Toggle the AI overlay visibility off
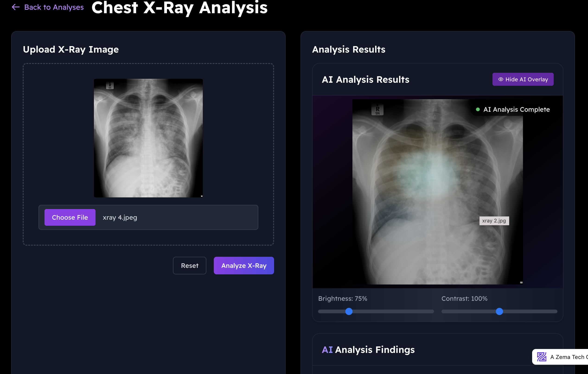 coord(523,79)
